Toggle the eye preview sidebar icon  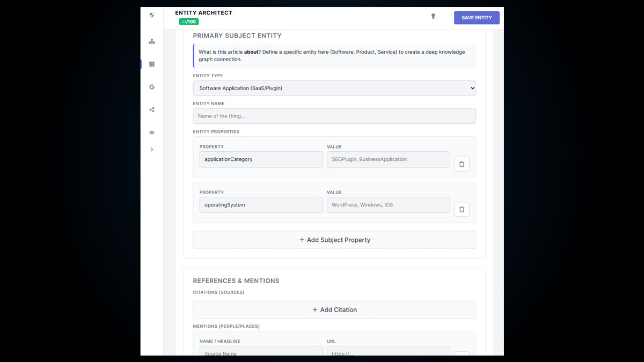pos(152,132)
